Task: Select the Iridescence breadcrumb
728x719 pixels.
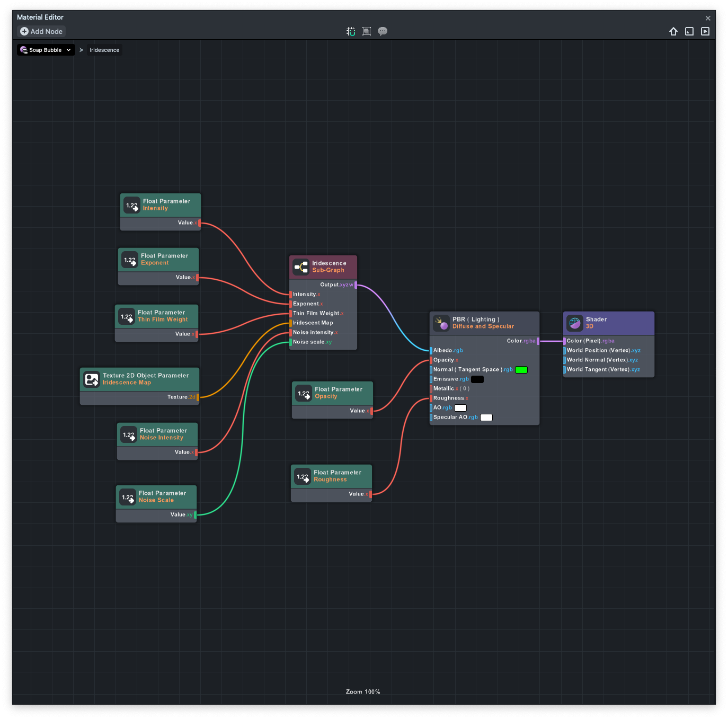Action: (104, 50)
